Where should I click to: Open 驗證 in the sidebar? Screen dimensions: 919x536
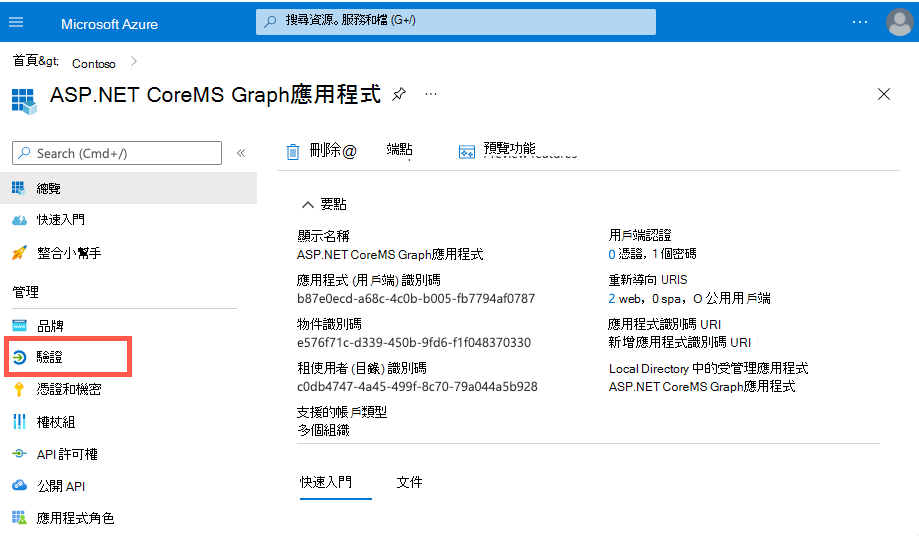[x=49, y=357]
